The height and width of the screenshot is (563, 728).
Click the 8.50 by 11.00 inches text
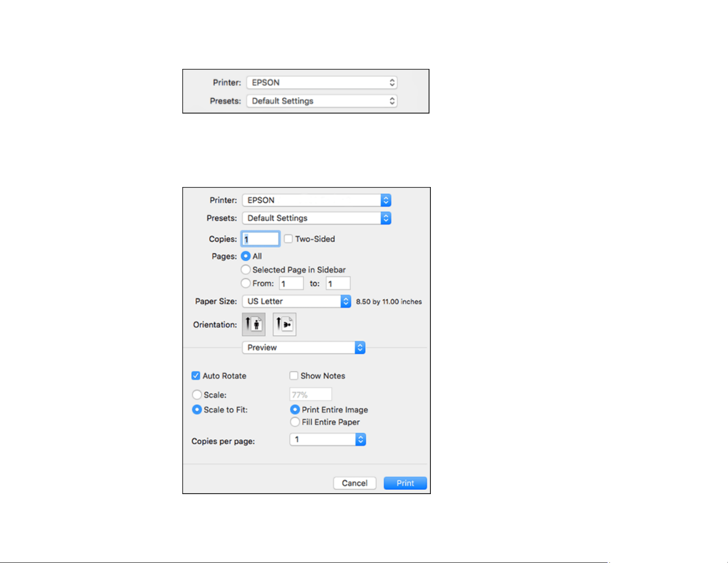pos(389,302)
